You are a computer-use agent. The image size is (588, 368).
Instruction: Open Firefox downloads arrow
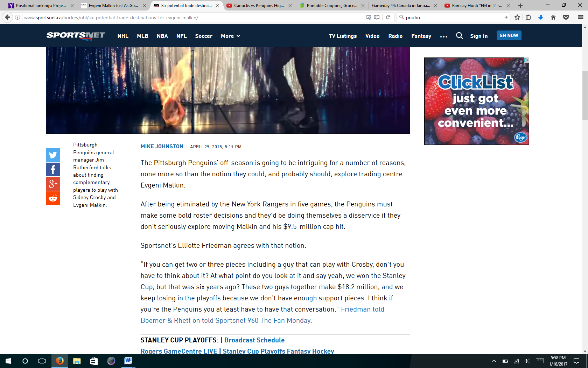[x=540, y=17]
